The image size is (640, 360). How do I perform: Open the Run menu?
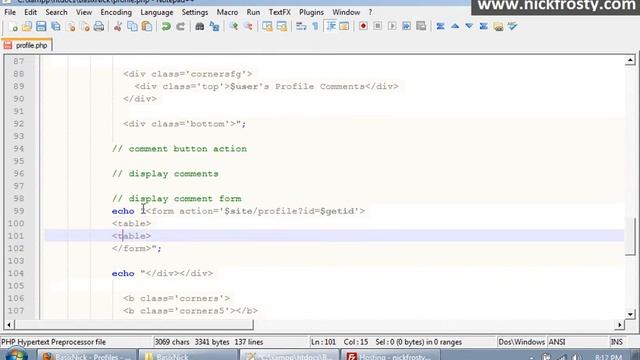click(253, 12)
